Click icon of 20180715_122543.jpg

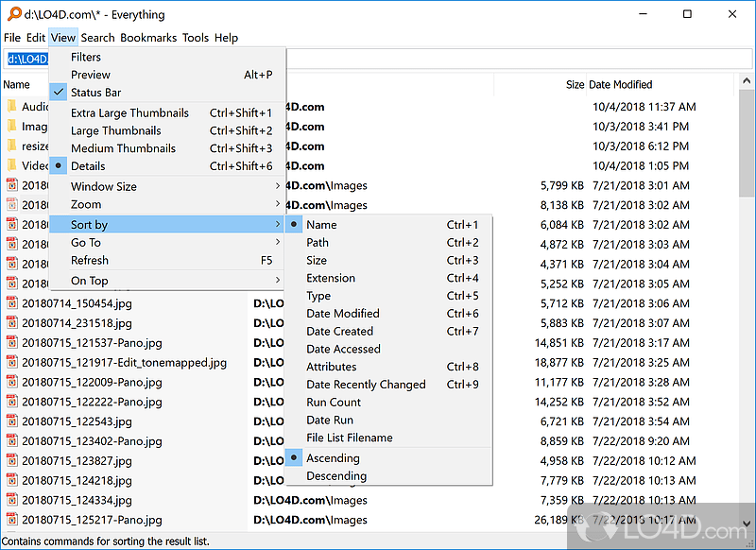12,421
